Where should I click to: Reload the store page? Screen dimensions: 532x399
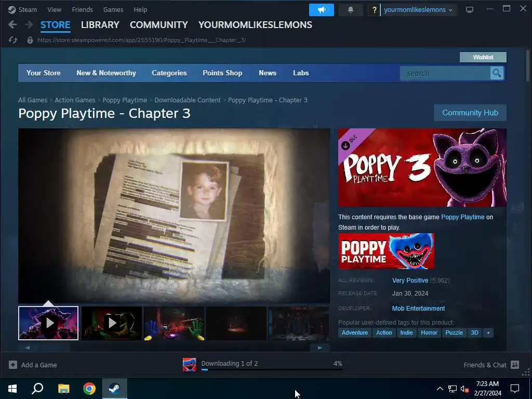13,40
